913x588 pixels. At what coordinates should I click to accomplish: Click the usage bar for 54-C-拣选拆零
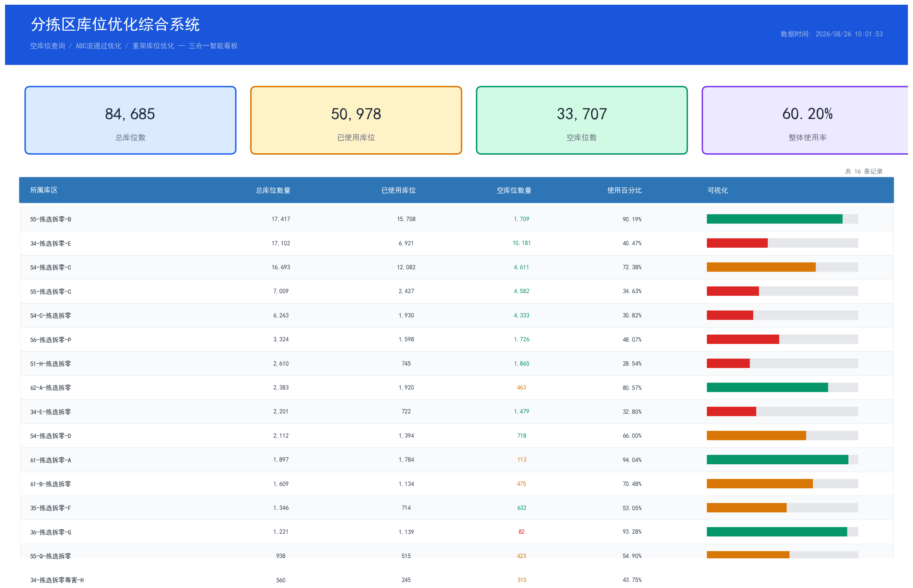pos(782,315)
